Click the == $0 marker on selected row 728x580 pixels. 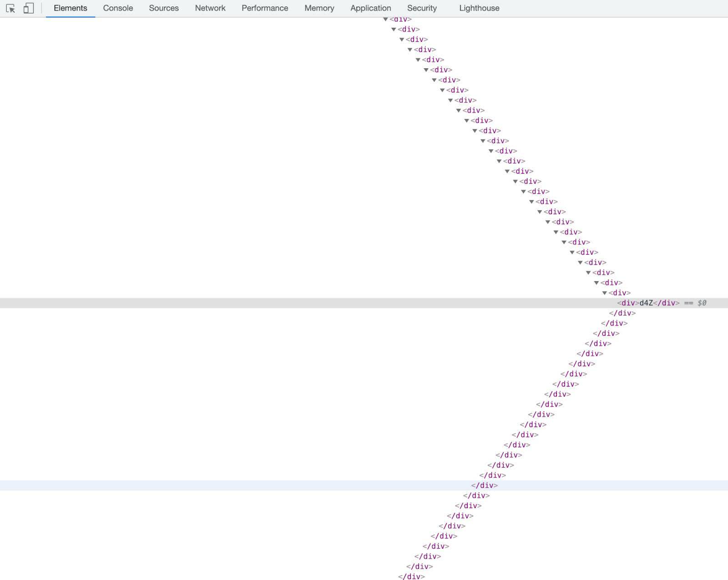695,303
